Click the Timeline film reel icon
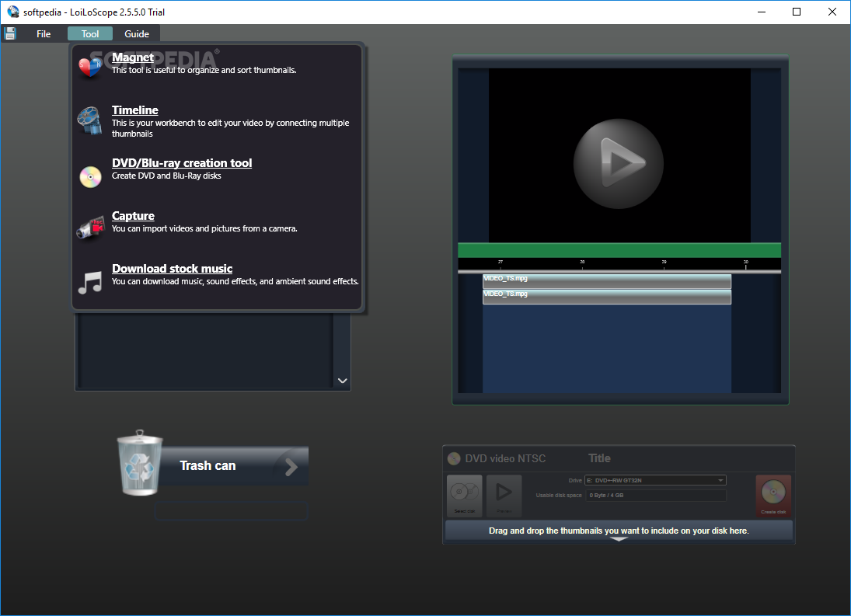The height and width of the screenshot is (616, 851). coord(89,120)
